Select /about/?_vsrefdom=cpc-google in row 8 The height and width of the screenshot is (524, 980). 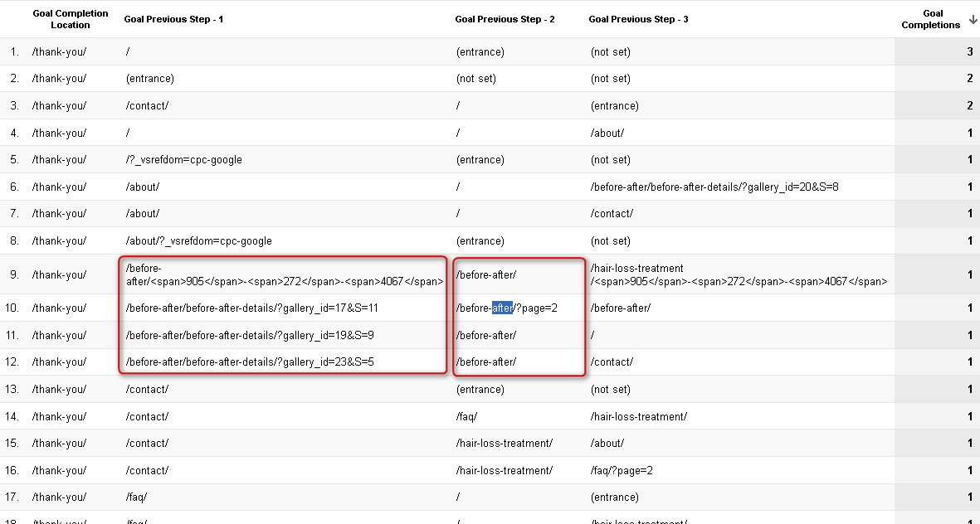coord(198,241)
